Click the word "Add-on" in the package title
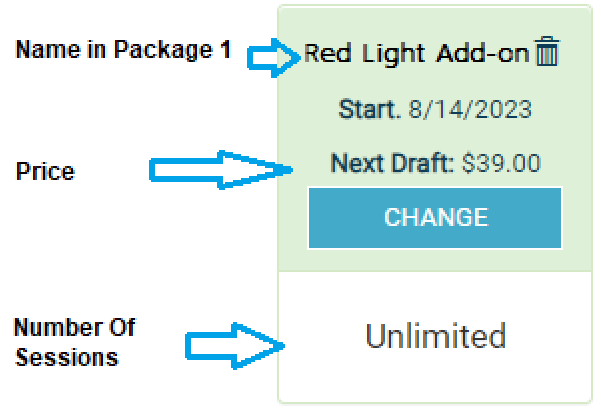601x417 pixels. click(x=483, y=53)
